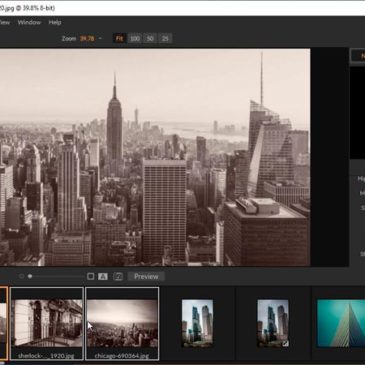Set zoom to 25 percent
365x365 pixels.
165,38
